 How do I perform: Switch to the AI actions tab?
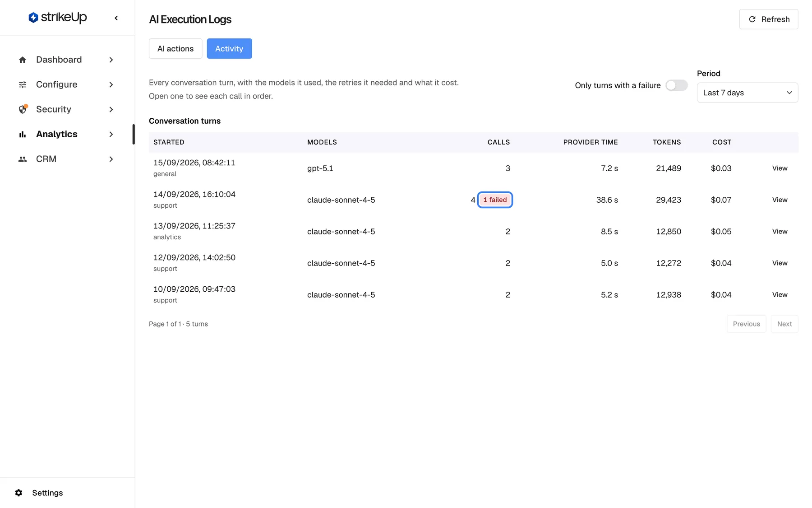coord(175,48)
